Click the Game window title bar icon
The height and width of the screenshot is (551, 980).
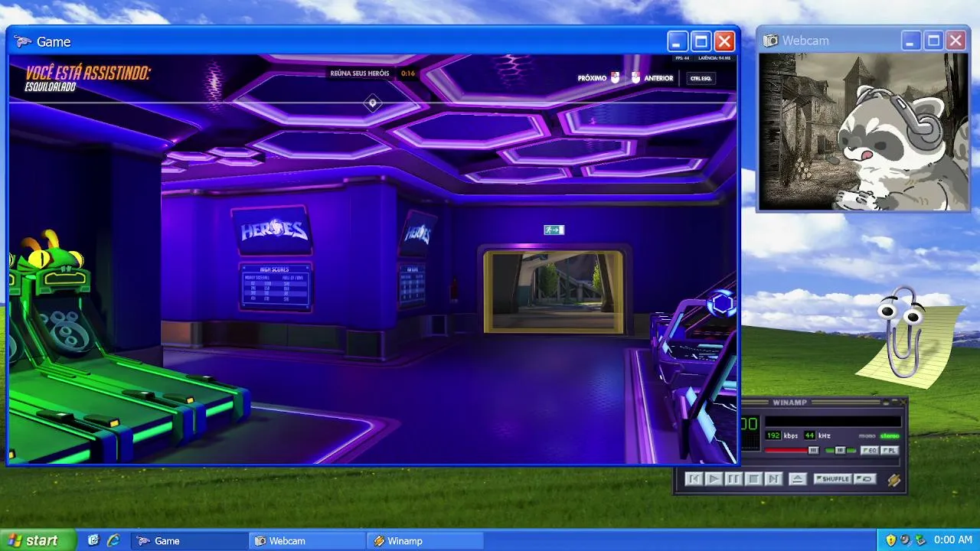click(23, 41)
